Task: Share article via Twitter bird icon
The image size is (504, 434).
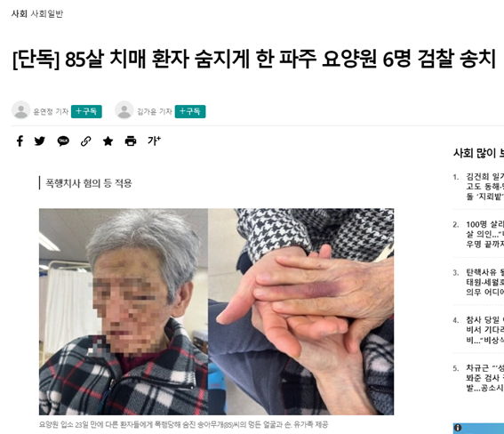Action: click(40, 141)
